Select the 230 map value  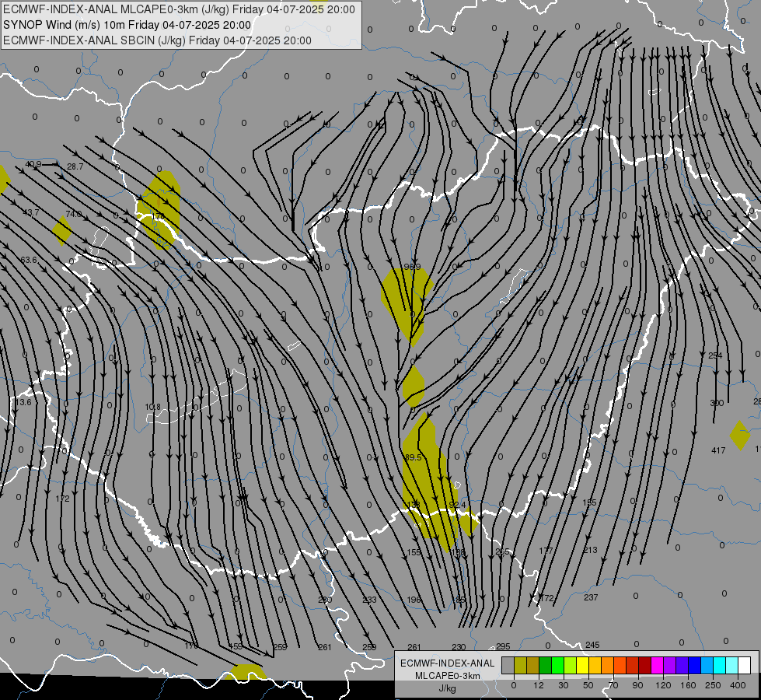click(x=459, y=647)
